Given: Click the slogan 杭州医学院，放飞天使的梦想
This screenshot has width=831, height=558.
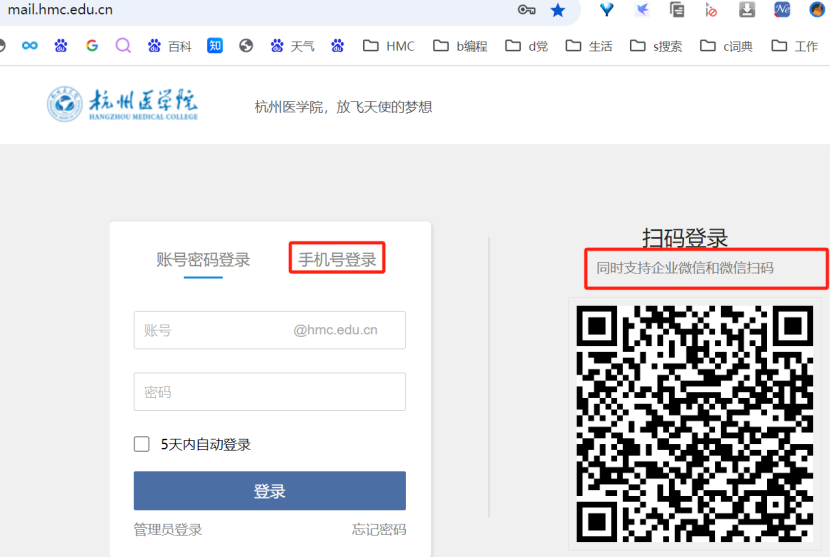Looking at the screenshot, I should 343,107.
